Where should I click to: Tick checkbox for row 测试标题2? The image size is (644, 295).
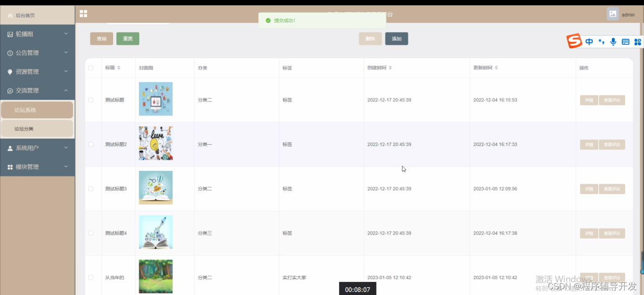[91, 144]
